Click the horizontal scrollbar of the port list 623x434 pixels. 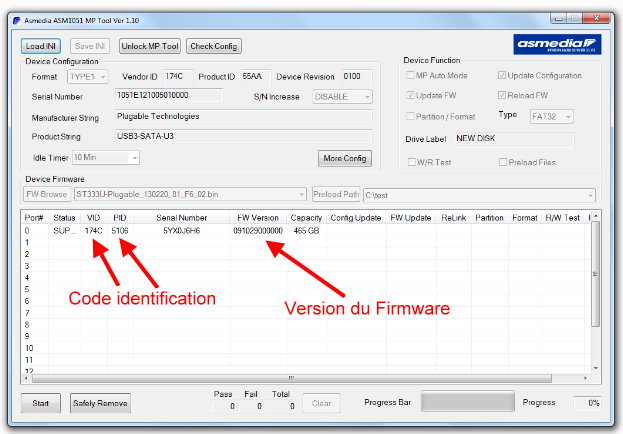[291, 378]
